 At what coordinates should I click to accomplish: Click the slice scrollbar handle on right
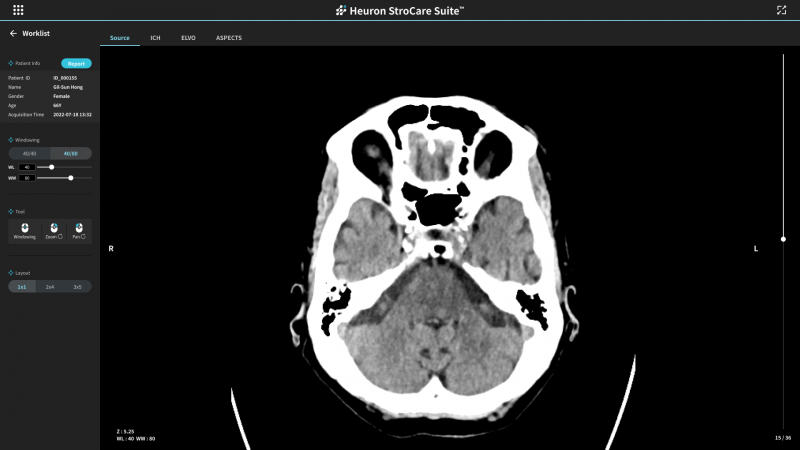[783, 239]
